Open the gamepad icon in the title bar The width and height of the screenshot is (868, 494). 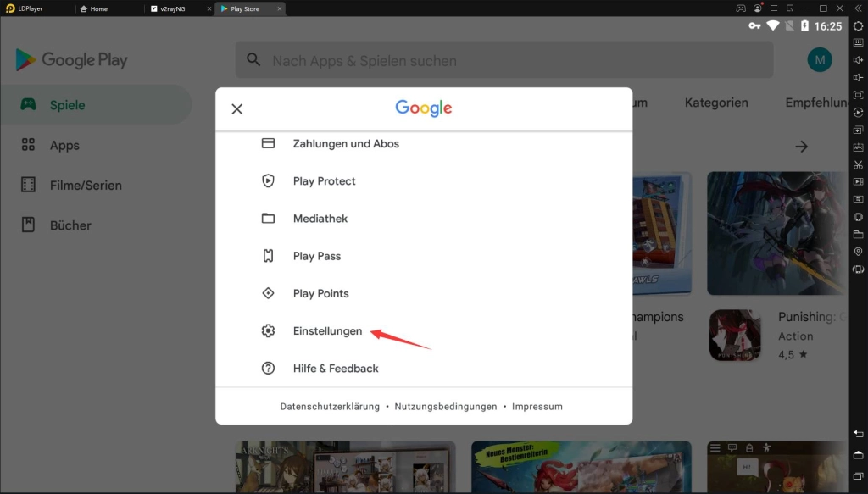click(741, 8)
